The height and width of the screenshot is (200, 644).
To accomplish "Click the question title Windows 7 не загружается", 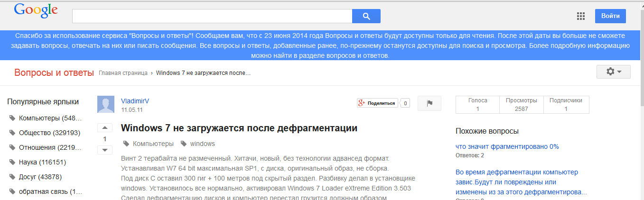I will click(239, 128).
